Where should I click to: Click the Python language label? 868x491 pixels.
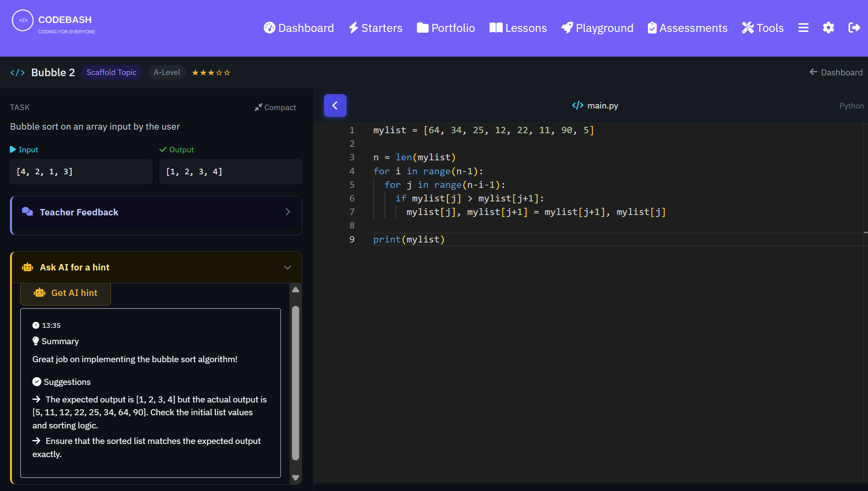click(x=851, y=106)
